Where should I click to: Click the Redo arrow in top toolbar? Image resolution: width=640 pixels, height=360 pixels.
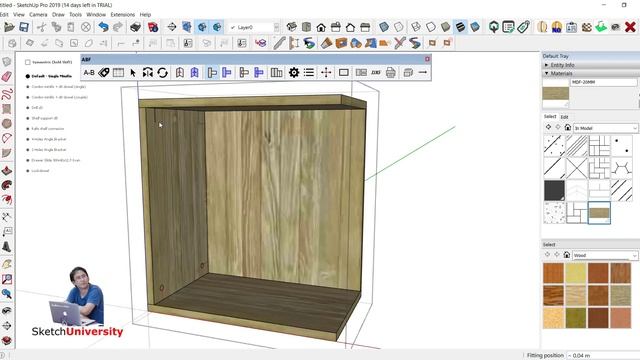point(118,27)
